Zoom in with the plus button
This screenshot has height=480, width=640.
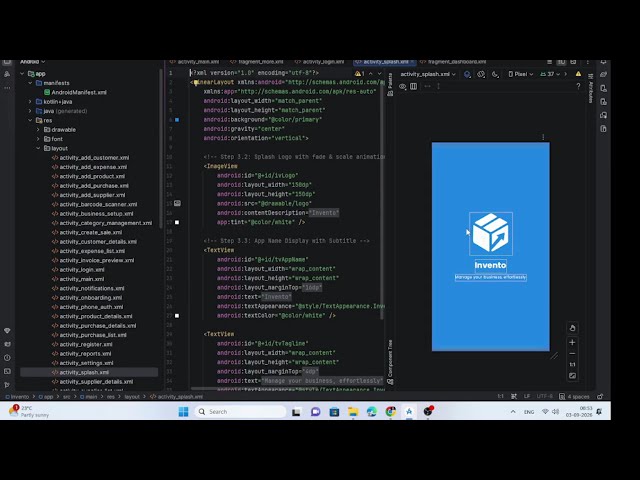572,342
